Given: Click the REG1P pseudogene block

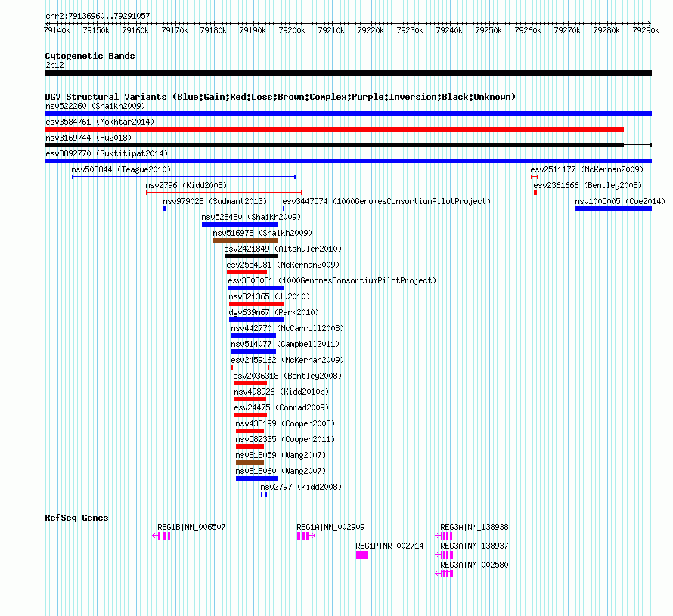Looking at the screenshot, I should point(361,555).
